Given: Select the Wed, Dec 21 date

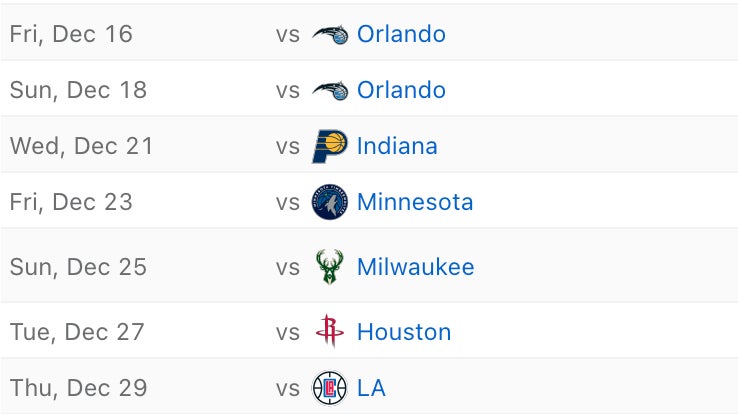Looking at the screenshot, I should coord(82,146).
